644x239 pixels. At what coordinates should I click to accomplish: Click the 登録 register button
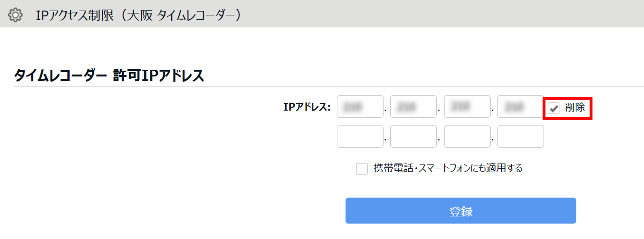(460, 211)
